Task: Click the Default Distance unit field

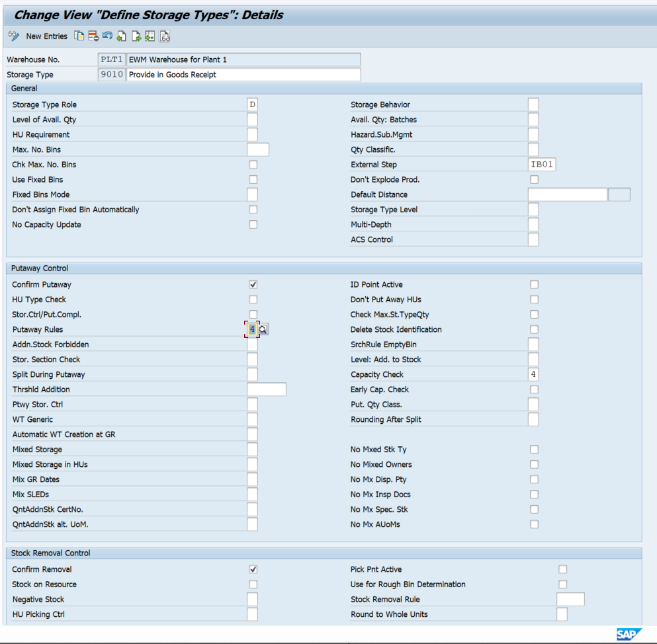Action: point(619,194)
